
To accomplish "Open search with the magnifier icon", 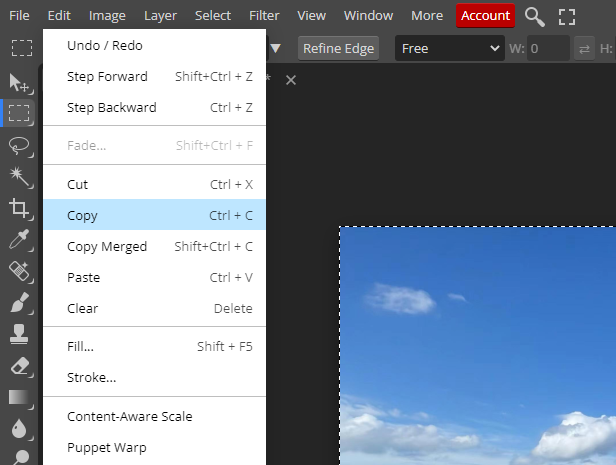I will [535, 16].
